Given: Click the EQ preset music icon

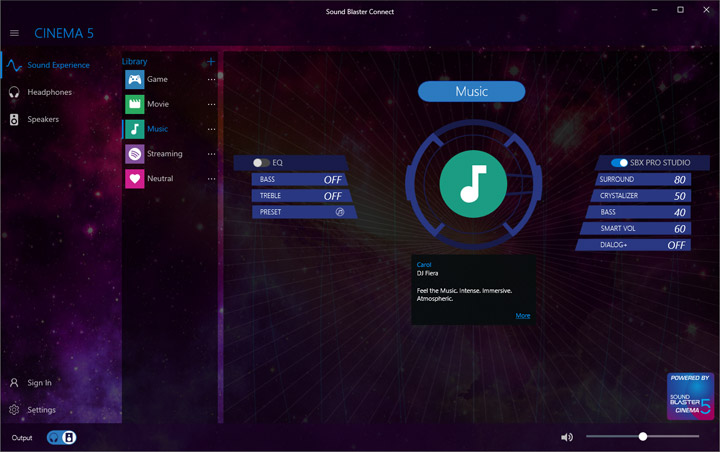Looking at the screenshot, I should click(x=340, y=212).
